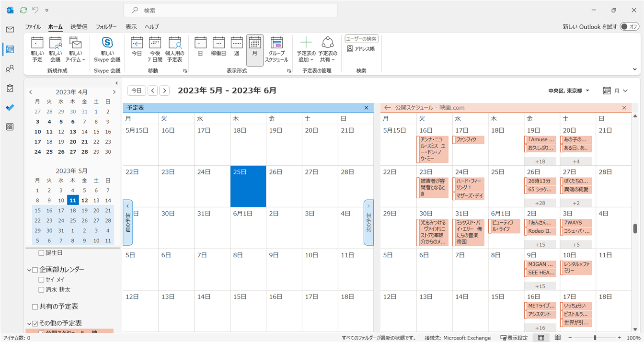Viewport: 644px width, 342px height.
Task: Open the ファイル menu tab
Action: point(33,27)
